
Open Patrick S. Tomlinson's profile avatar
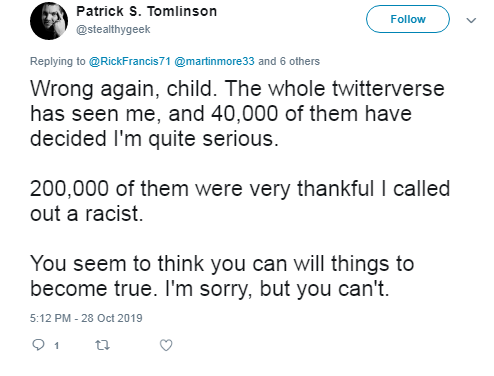tap(49, 21)
